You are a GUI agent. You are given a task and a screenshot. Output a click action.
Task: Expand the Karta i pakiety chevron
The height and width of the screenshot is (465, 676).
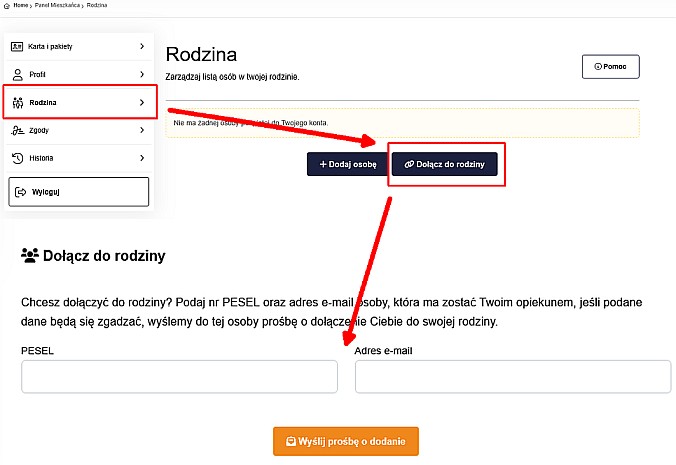(x=142, y=46)
